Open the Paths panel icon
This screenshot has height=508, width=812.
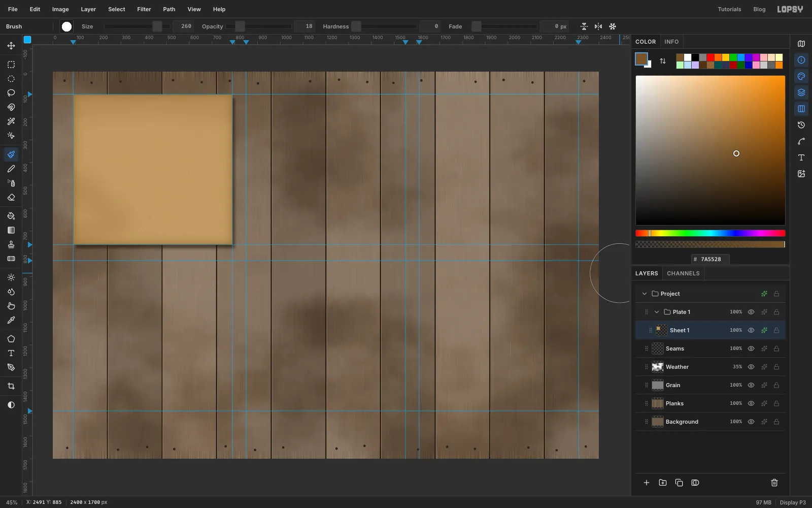pos(801,141)
